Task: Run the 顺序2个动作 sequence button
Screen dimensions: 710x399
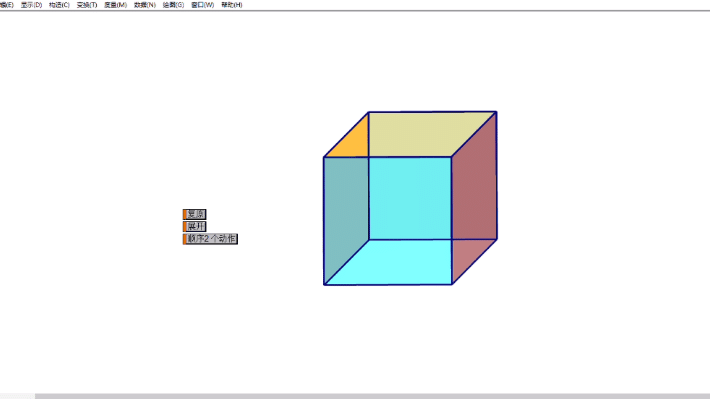Action: [212, 239]
